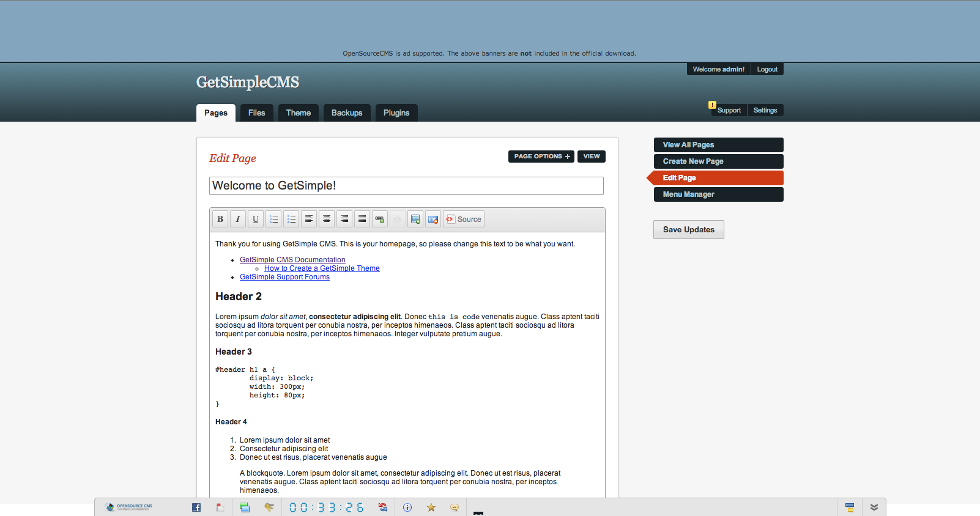The width and height of the screenshot is (980, 516).
Task: Insert a numbered list
Action: click(x=273, y=219)
